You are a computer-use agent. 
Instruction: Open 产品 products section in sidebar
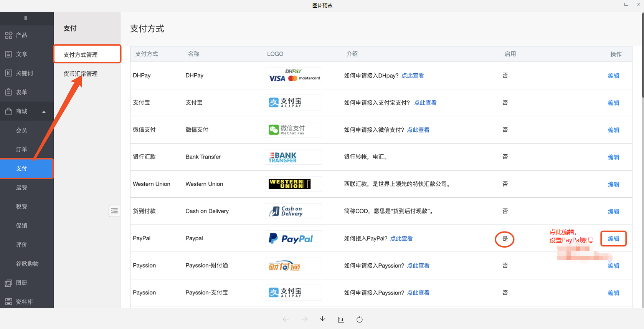pos(21,35)
